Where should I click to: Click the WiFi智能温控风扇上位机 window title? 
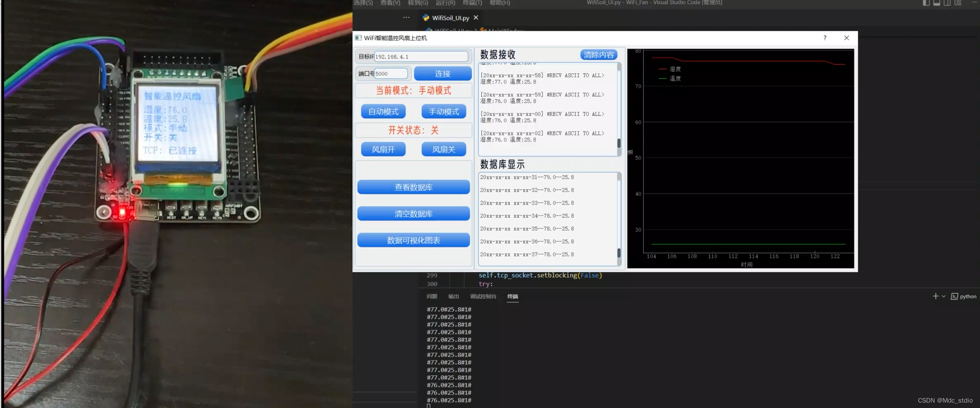point(395,38)
